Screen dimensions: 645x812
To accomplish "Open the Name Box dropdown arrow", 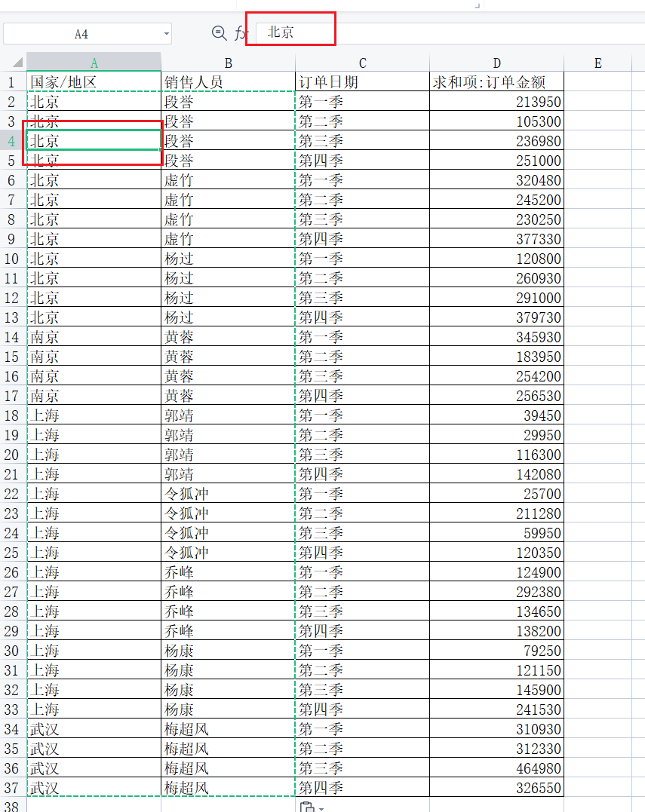I will coord(166,34).
